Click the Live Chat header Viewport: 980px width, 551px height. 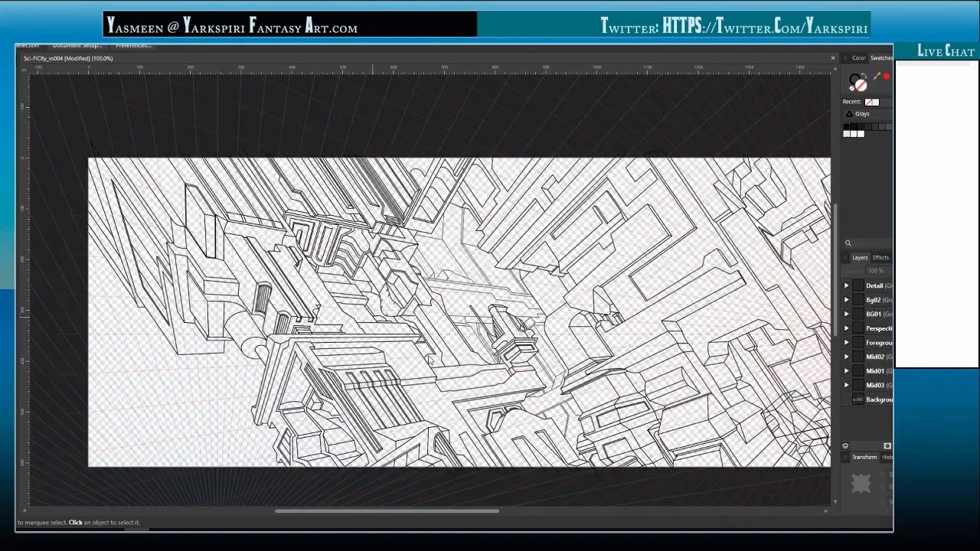coord(946,51)
